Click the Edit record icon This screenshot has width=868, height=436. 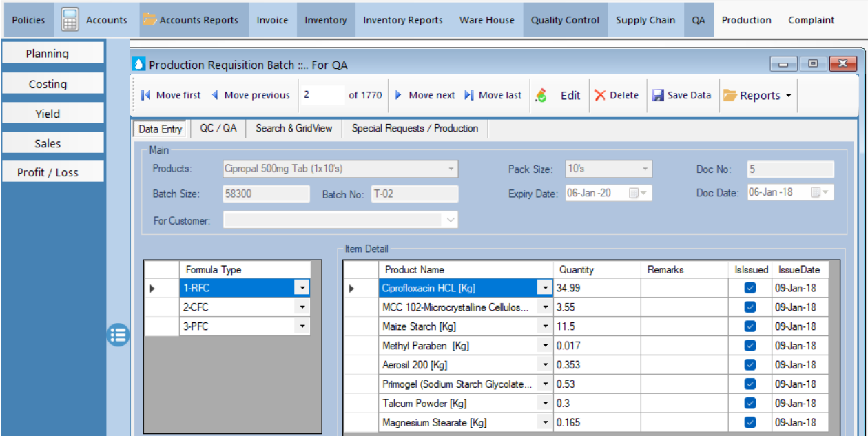tap(541, 96)
